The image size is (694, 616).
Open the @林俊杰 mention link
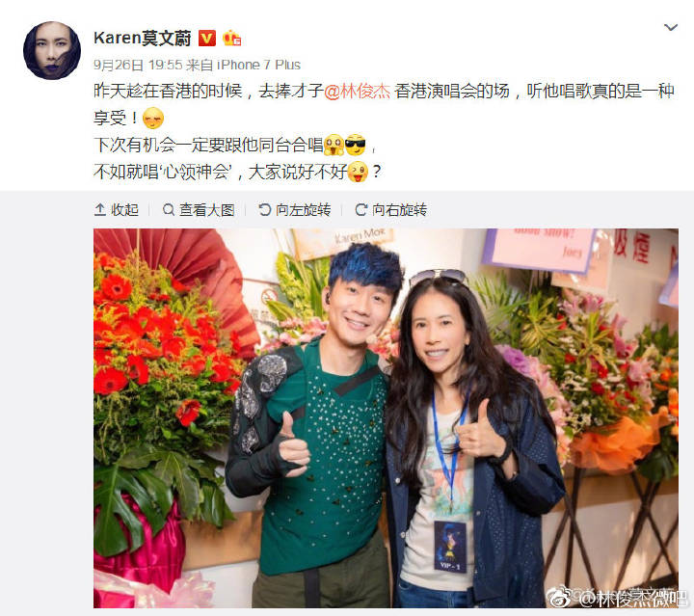tap(358, 92)
